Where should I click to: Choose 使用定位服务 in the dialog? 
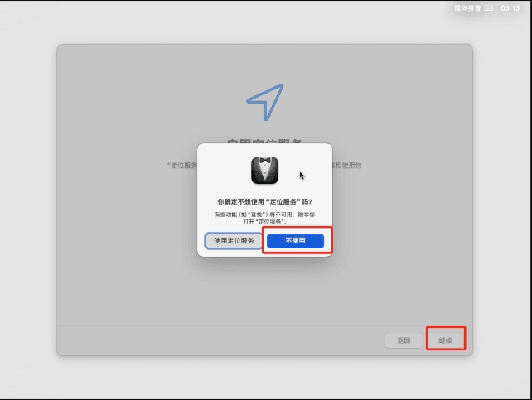click(234, 241)
